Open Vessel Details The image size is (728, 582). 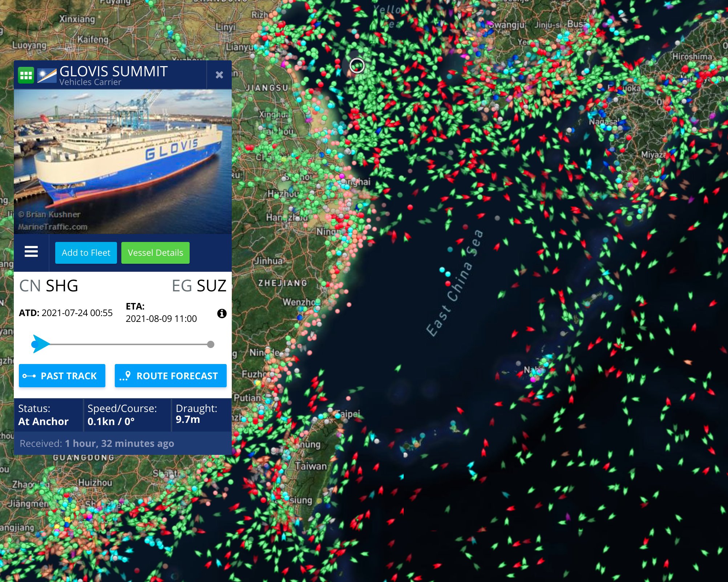pyautogui.click(x=155, y=252)
